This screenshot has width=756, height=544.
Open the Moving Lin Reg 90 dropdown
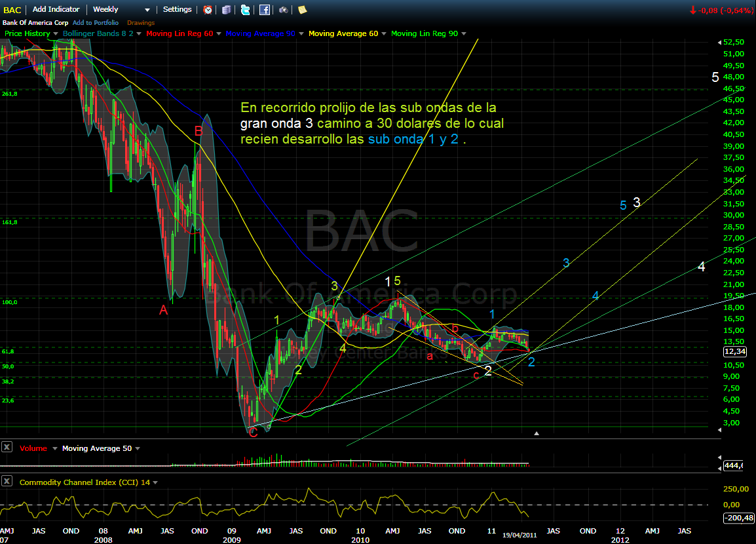pos(464,34)
